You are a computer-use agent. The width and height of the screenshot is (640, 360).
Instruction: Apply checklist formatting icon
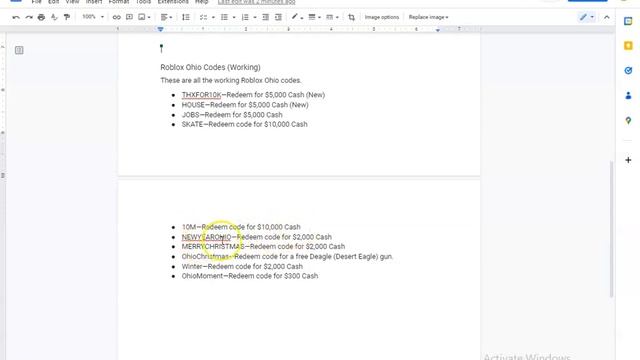coord(203,17)
